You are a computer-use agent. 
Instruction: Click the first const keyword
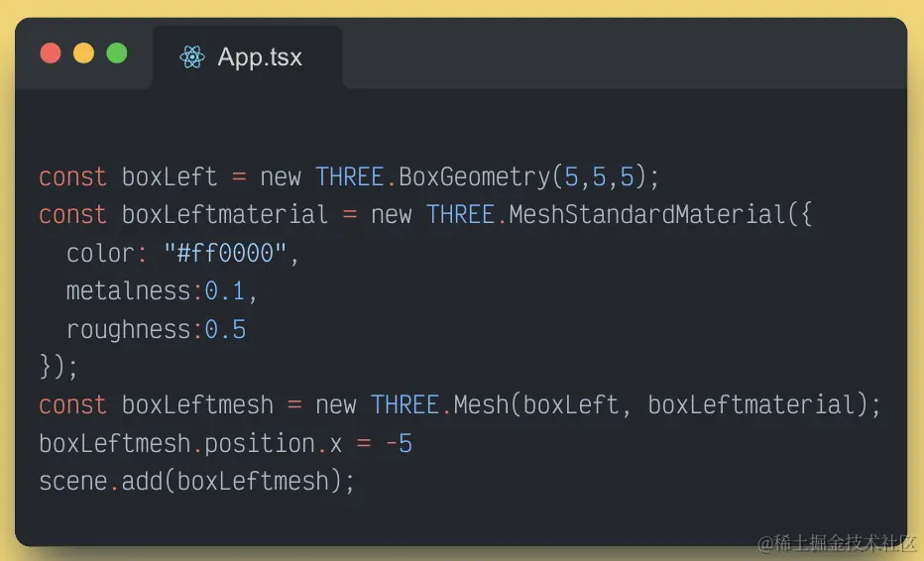(72, 177)
